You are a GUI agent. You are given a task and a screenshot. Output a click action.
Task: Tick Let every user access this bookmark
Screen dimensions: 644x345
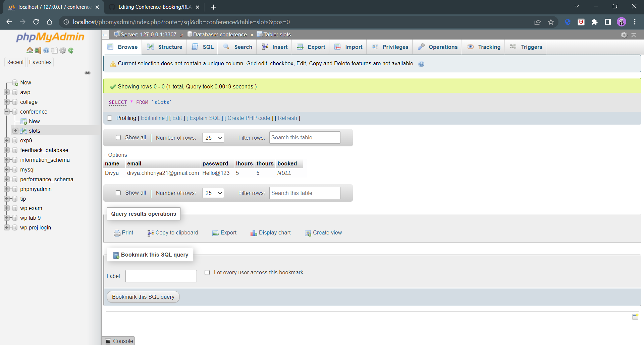(x=207, y=272)
